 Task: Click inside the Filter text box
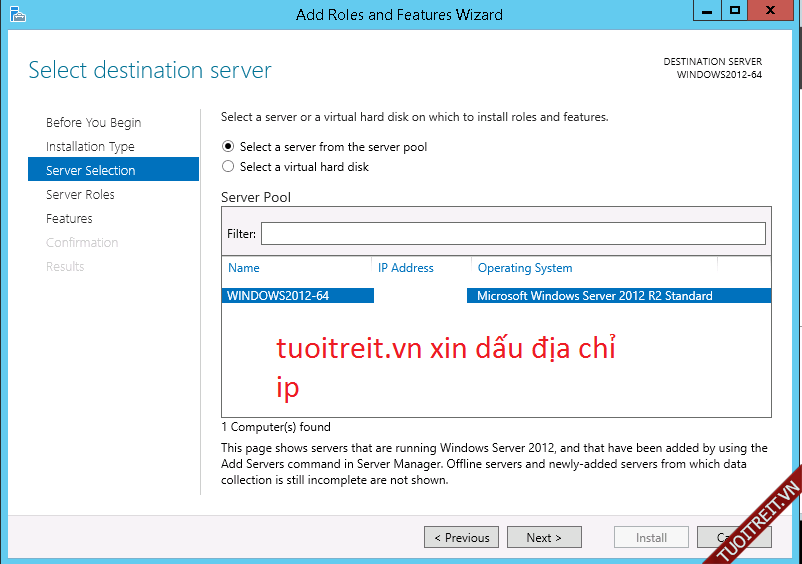coord(512,234)
